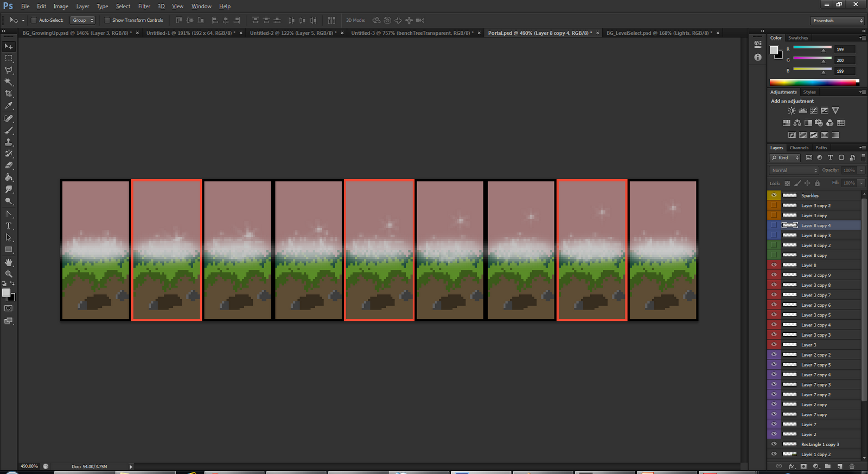Select the Crop tool
The image size is (868, 474).
pyautogui.click(x=9, y=94)
